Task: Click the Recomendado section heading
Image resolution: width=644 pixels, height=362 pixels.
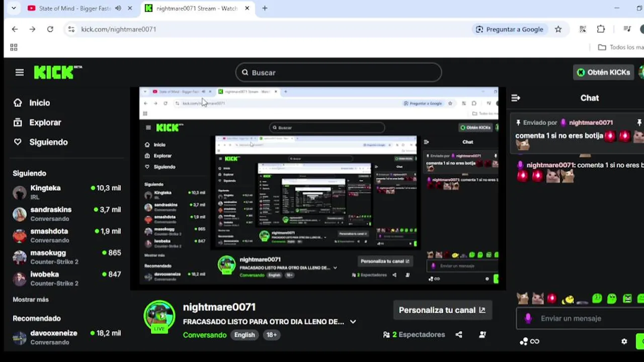Action: (x=37, y=318)
